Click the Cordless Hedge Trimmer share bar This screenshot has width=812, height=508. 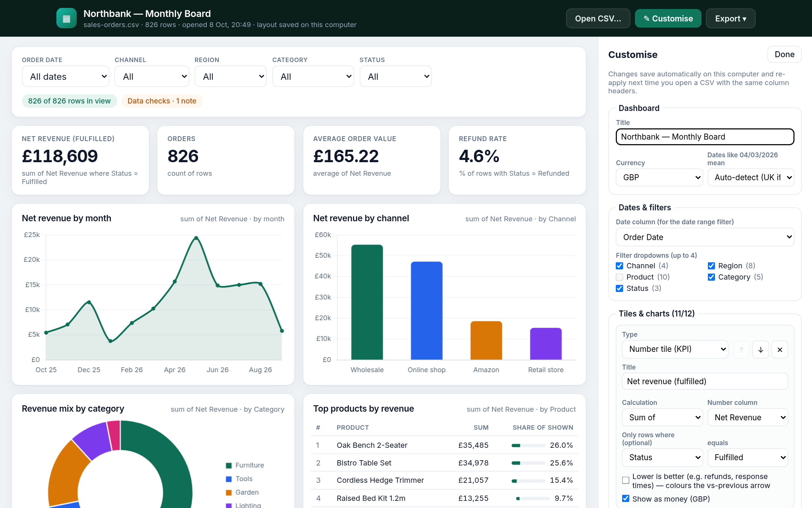(528, 481)
